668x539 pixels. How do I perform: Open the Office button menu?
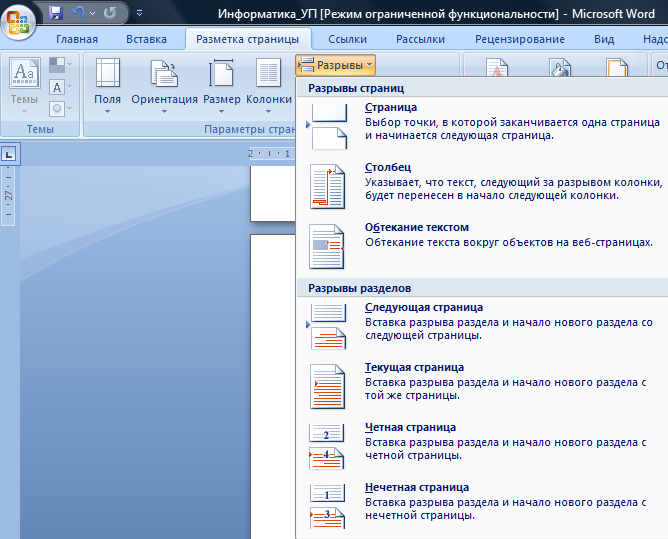[18, 21]
